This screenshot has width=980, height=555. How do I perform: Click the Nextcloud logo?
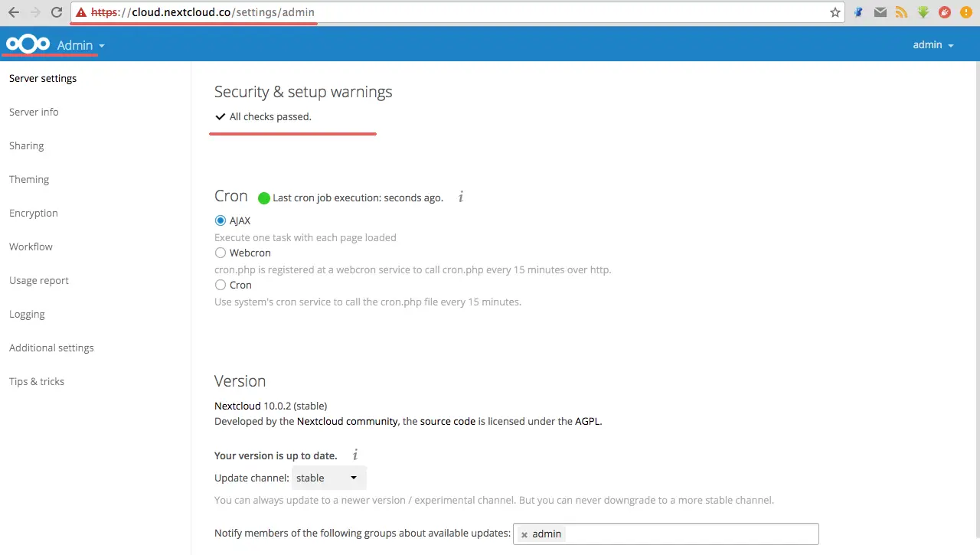28,44
